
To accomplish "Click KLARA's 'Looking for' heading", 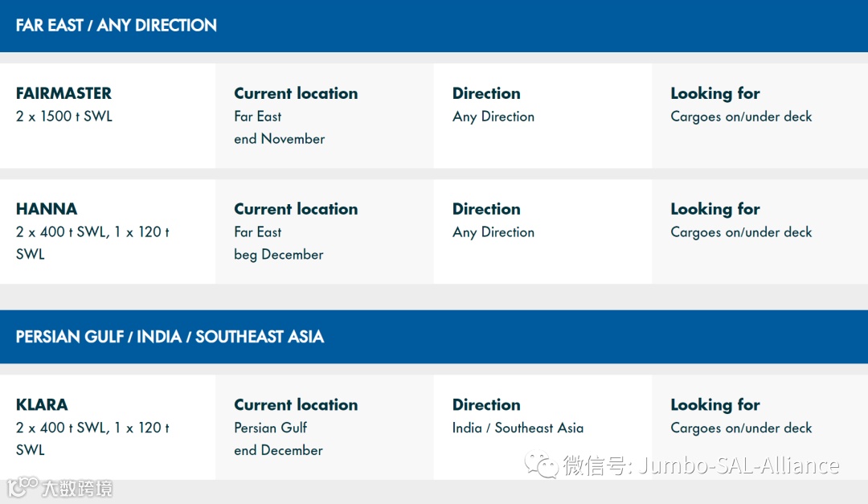I will pyautogui.click(x=714, y=405).
